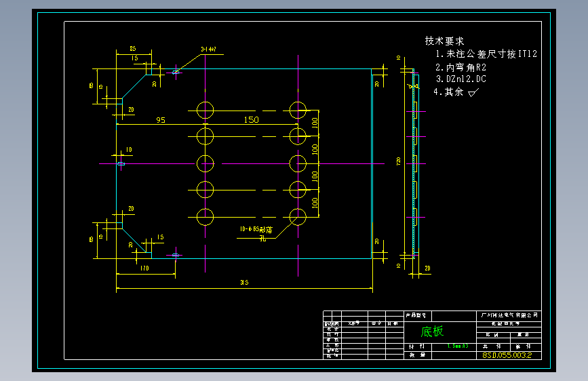Click the 数量 label in title block
The image size is (588, 381).
pyautogui.click(x=417, y=355)
